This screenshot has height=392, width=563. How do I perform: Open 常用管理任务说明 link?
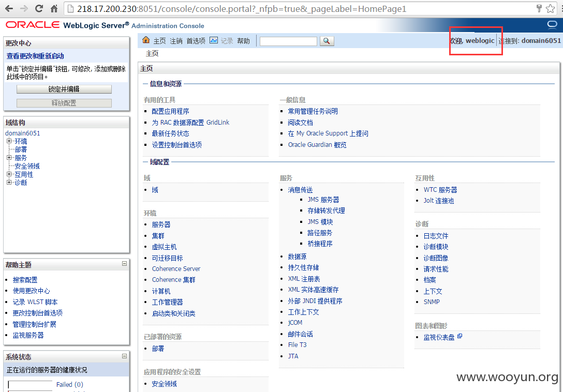(x=313, y=112)
